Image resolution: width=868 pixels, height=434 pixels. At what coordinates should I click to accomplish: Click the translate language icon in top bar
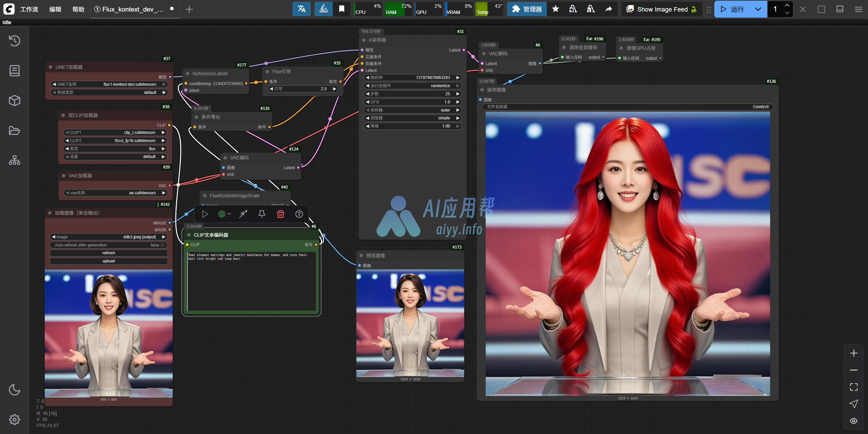point(302,9)
